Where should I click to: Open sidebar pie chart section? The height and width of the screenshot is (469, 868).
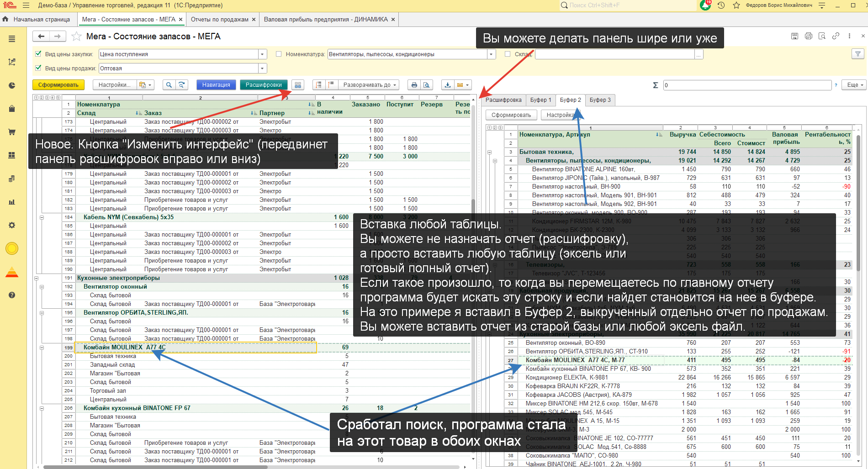tap(12, 85)
